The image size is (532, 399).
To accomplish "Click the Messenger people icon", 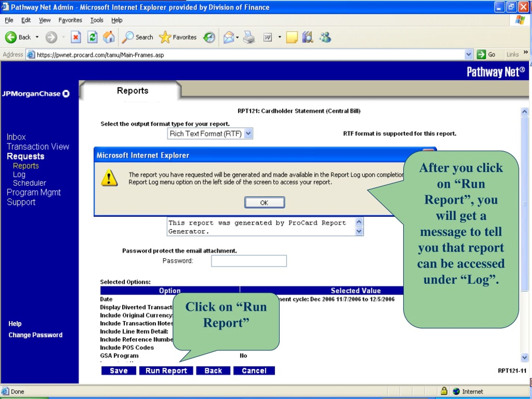I will 325,37.
